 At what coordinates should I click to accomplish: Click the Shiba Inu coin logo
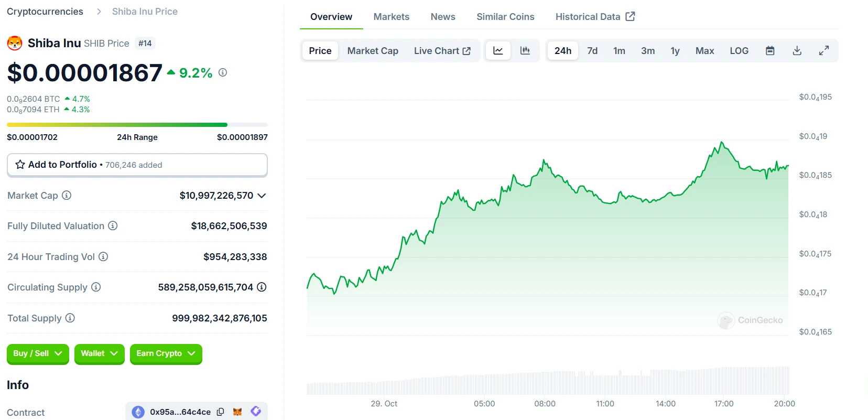point(15,43)
